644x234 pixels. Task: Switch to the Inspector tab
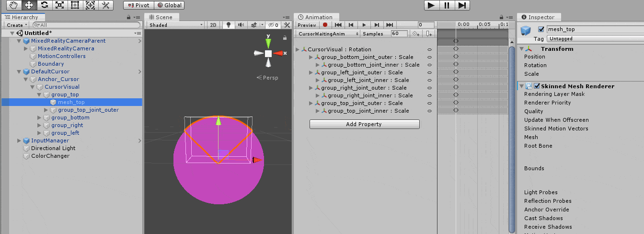(x=538, y=17)
